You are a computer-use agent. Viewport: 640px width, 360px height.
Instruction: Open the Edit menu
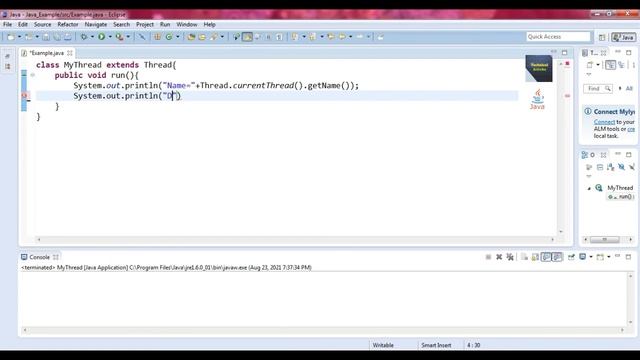click(23, 24)
